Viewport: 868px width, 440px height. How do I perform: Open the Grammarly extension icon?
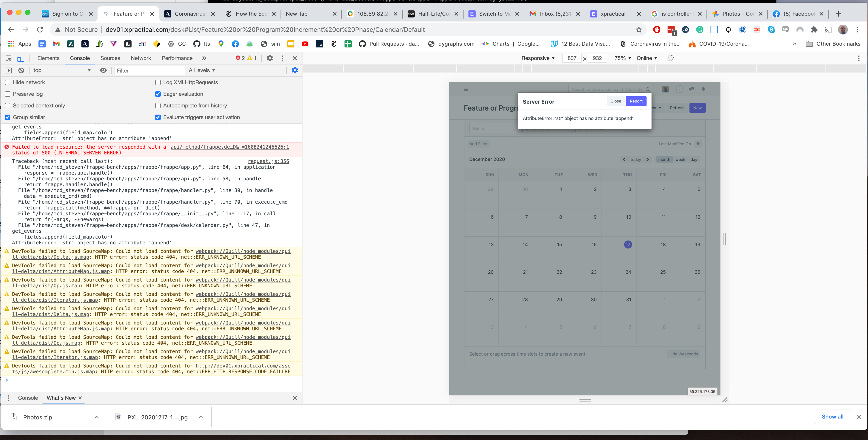click(x=700, y=30)
